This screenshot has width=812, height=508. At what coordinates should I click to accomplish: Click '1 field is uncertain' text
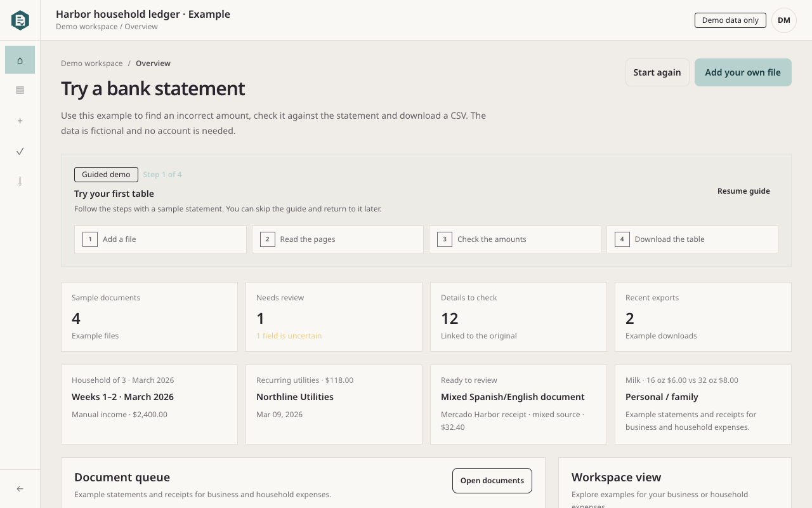click(289, 336)
